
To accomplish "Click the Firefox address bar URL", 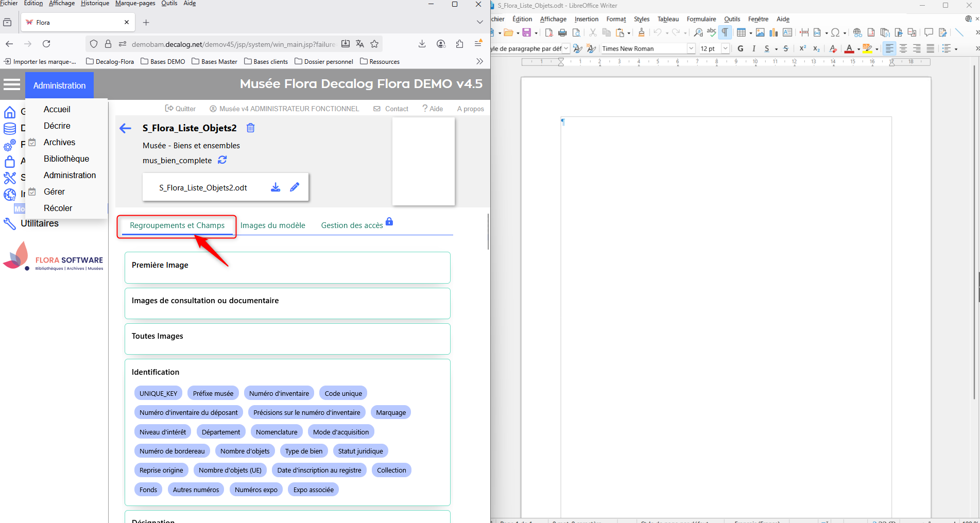I will point(233,44).
